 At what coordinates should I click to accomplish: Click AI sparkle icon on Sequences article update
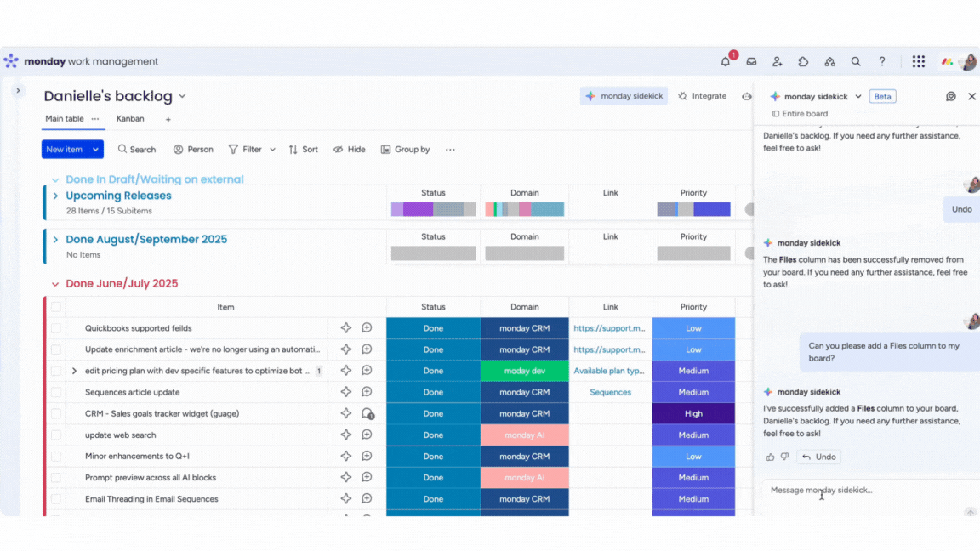click(x=345, y=392)
